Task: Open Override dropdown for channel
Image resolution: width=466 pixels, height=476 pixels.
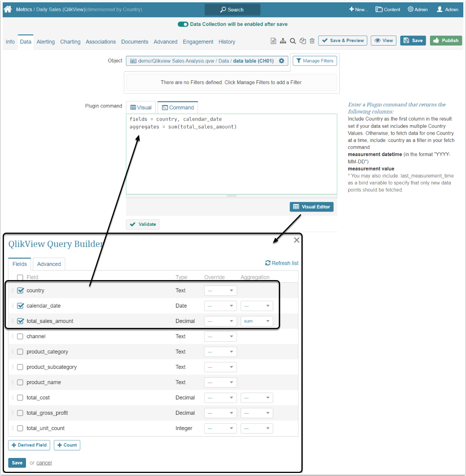Action: tap(220, 336)
